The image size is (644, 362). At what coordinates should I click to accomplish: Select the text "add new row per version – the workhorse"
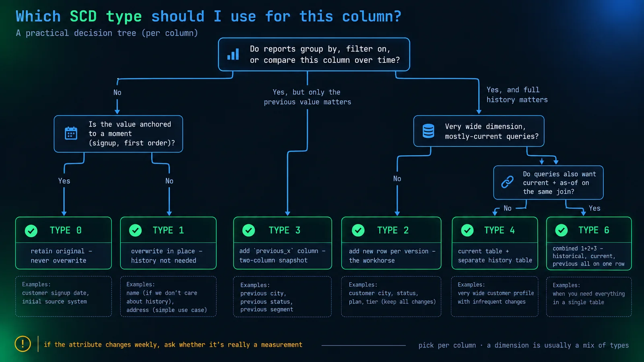coord(392,256)
